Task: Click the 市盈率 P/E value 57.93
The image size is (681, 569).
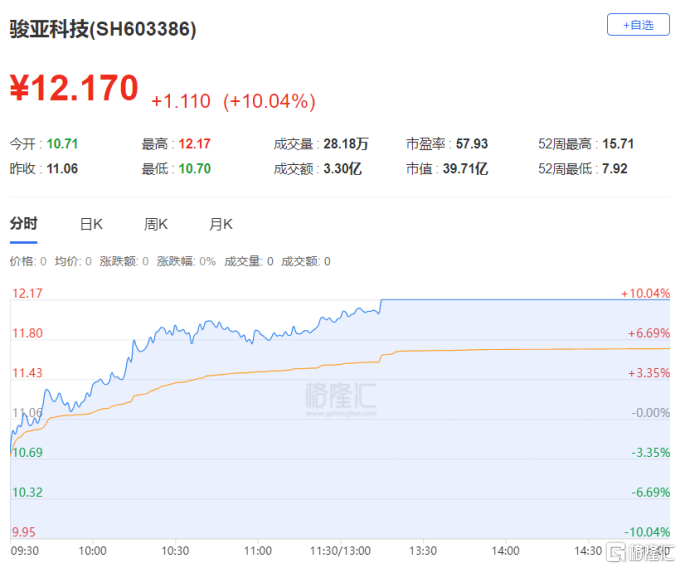Action: point(472,144)
